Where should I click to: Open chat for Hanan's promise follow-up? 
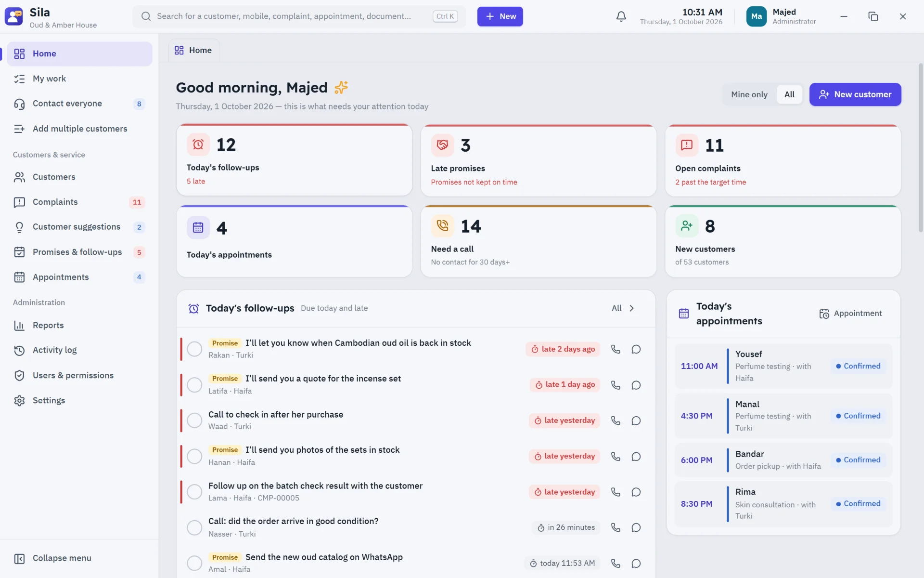click(x=636, y=456)
